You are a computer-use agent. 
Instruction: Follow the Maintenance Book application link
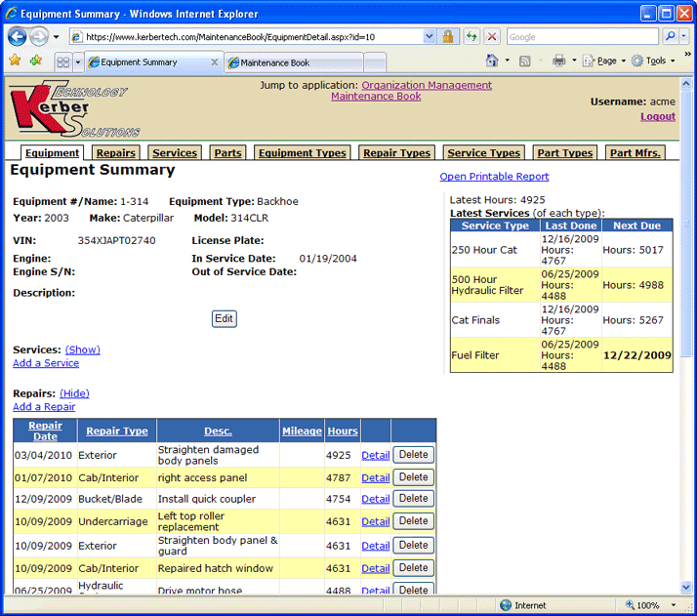point(376,96)
